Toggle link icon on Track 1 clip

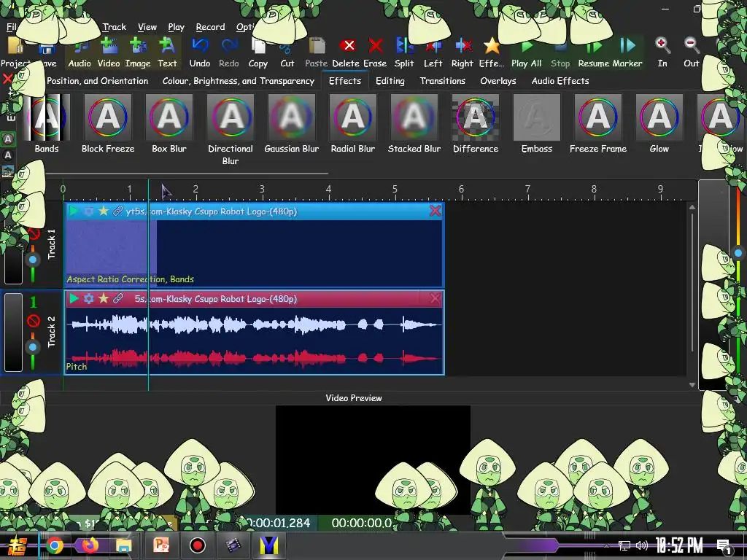click(117, 211)
